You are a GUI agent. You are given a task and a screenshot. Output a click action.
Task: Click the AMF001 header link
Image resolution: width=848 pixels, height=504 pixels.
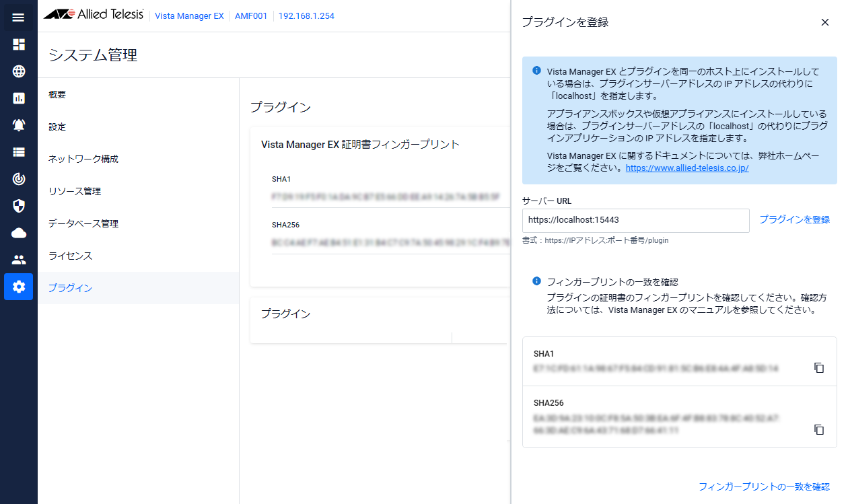coord(250,16)
